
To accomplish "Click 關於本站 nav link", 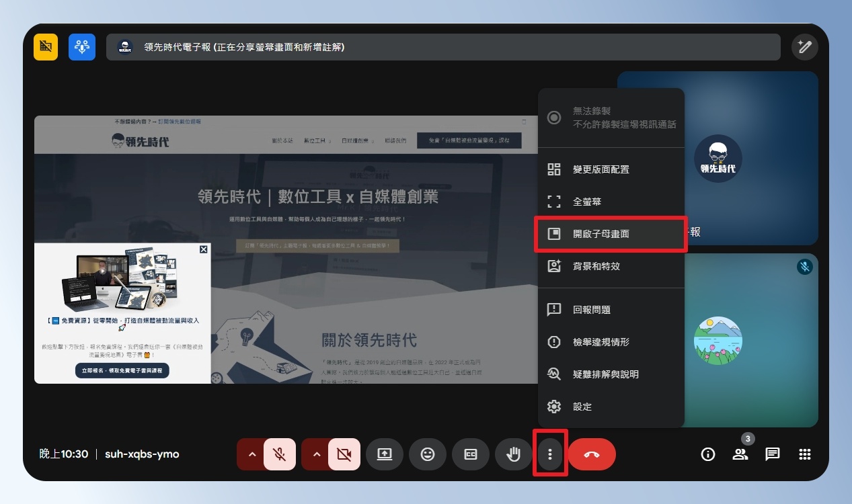I will (x=282, y=140).
